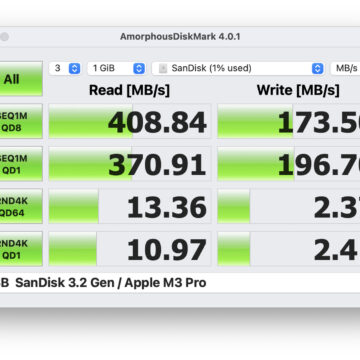
Task: Start the RND4K QD1 test
Action: tap(21, 249)
